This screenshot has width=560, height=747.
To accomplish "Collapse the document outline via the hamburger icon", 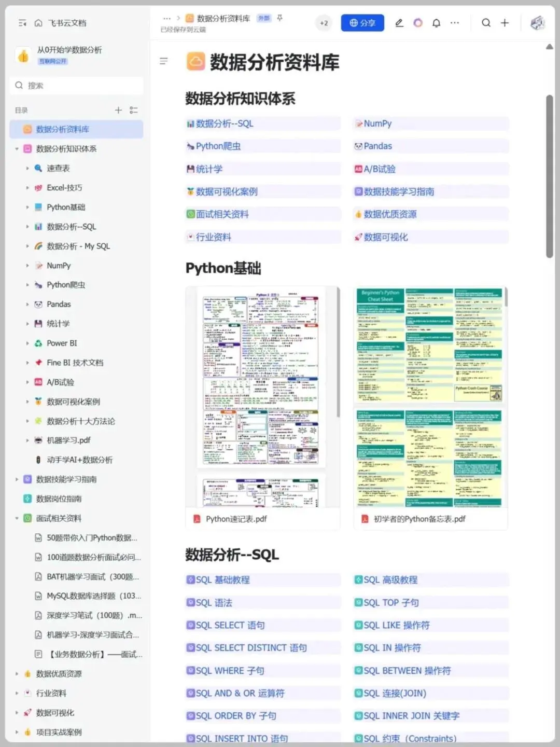I will coord(164,61).
